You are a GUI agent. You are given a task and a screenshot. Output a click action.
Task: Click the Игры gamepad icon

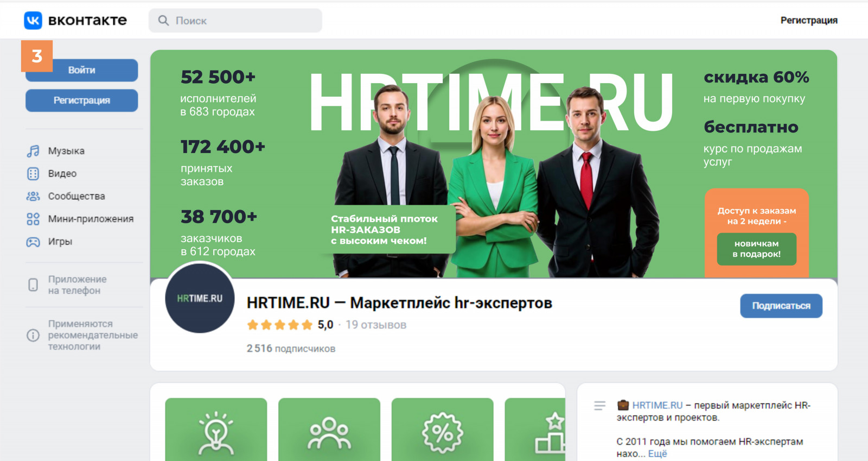tap(33, 242)
